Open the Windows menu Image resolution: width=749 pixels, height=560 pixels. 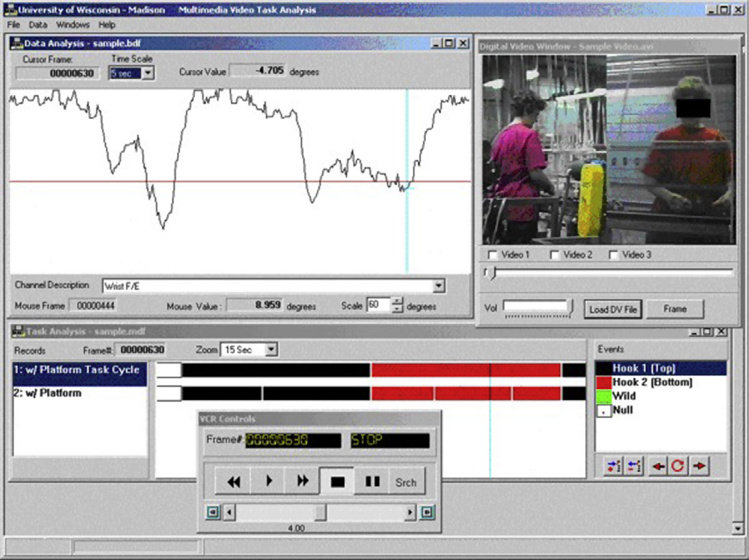tap(73, 25)
